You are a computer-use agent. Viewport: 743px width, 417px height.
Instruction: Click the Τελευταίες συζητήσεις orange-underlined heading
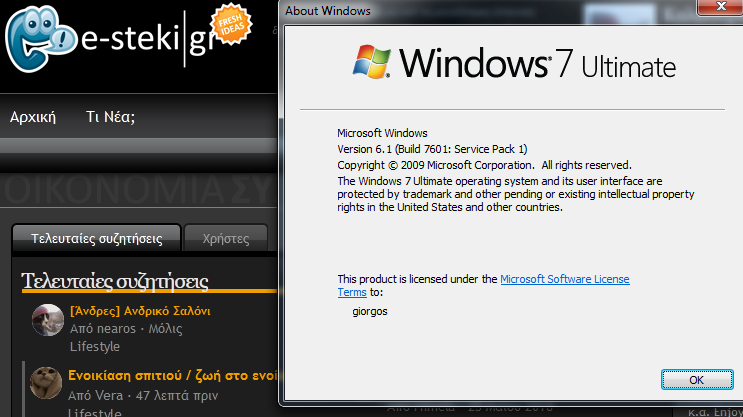(x=115, y=281)
